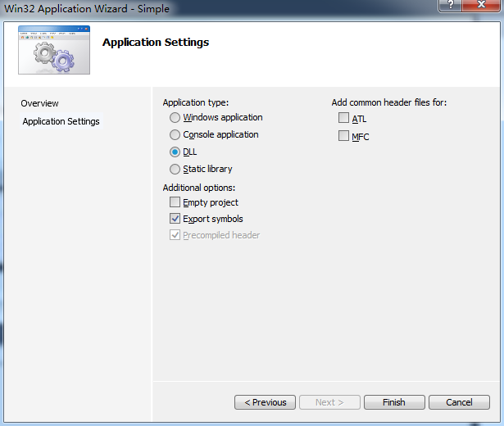This screenshot has width=504, height=426.
Task: Click the Application Settings heading text
Action: (156, 42)
